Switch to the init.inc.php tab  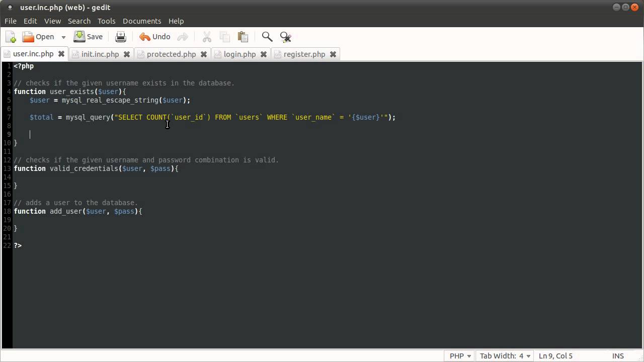click(100, 54)
